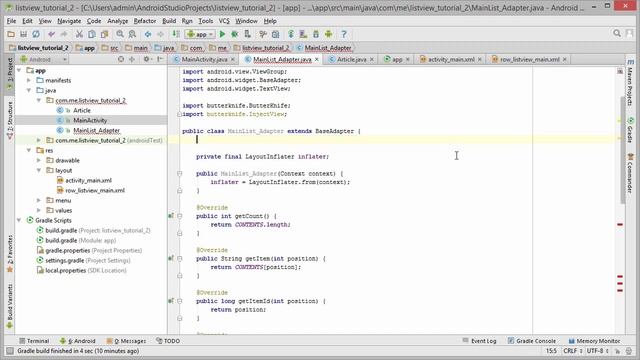The width and height of the screenshot is (640, 360).
Task: Open the Android project view dropdown
Action: click(43, 59)
